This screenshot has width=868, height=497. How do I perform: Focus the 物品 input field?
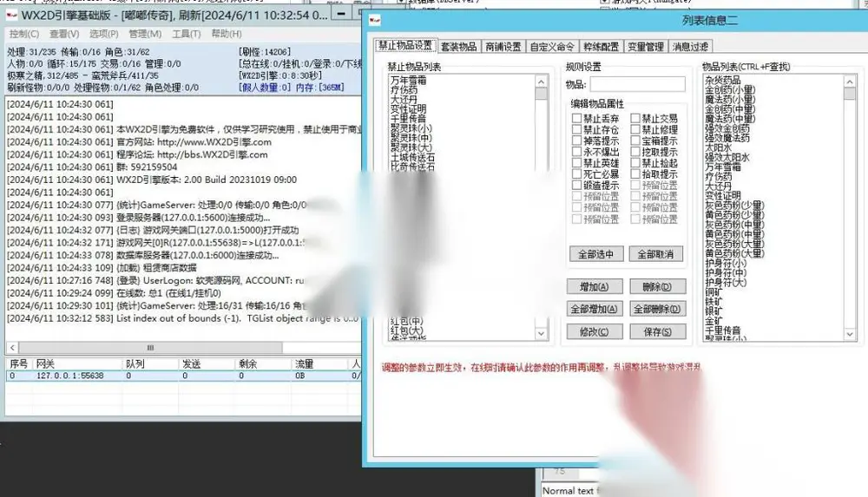tap(637, 84)
